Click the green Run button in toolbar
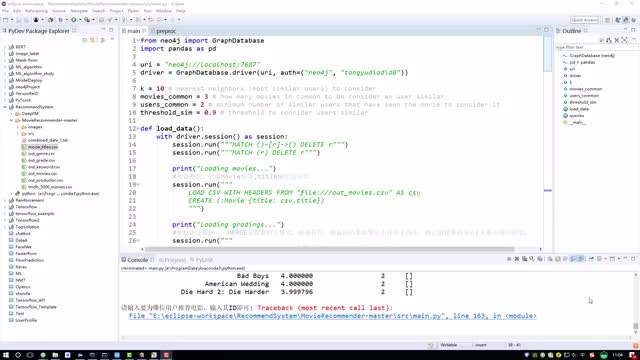This screenshot has width=640, height=360. tap(73, 20)
